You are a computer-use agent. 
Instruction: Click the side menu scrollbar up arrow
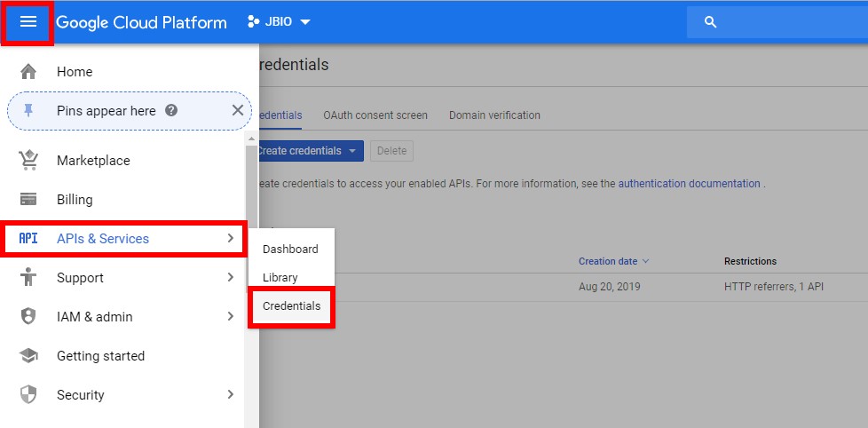point(251,139)
